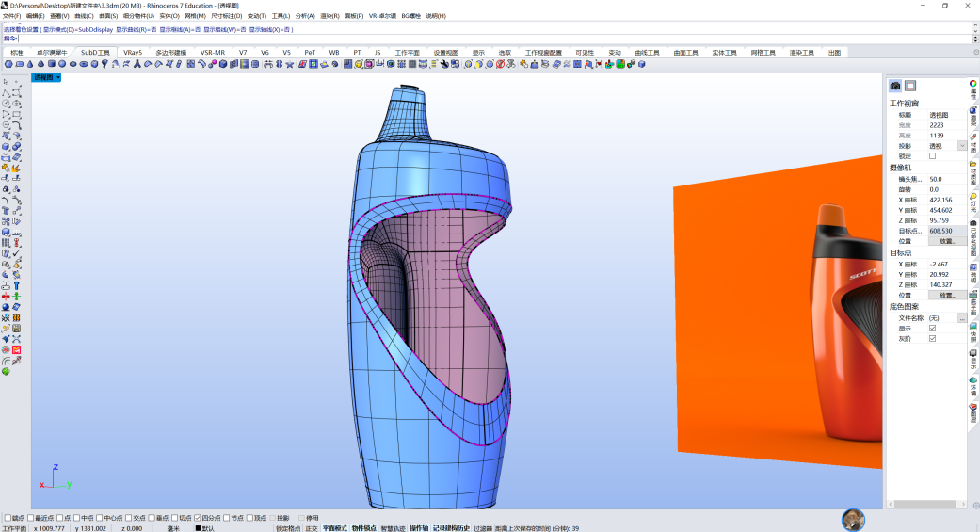Screen dimensions: 980x532
Task: Switch to the 网格工具 toolbar tab
Action: [x=763, y=53]
